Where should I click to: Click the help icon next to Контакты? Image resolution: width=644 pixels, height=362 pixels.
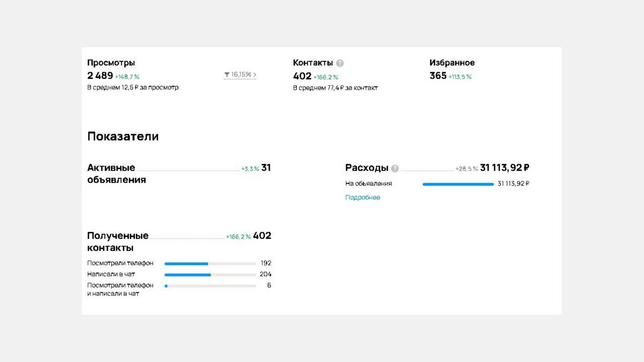coord(340,63)
